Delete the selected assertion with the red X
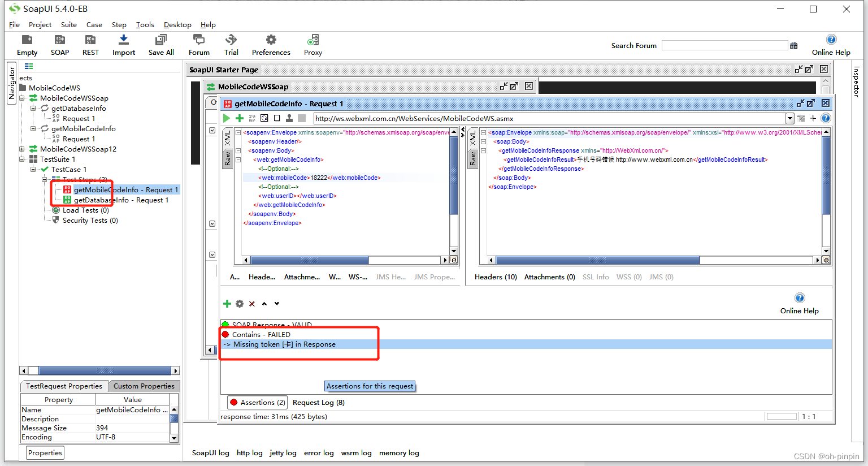868x466 pixels. pyautogui.click(x=251, y=303)
